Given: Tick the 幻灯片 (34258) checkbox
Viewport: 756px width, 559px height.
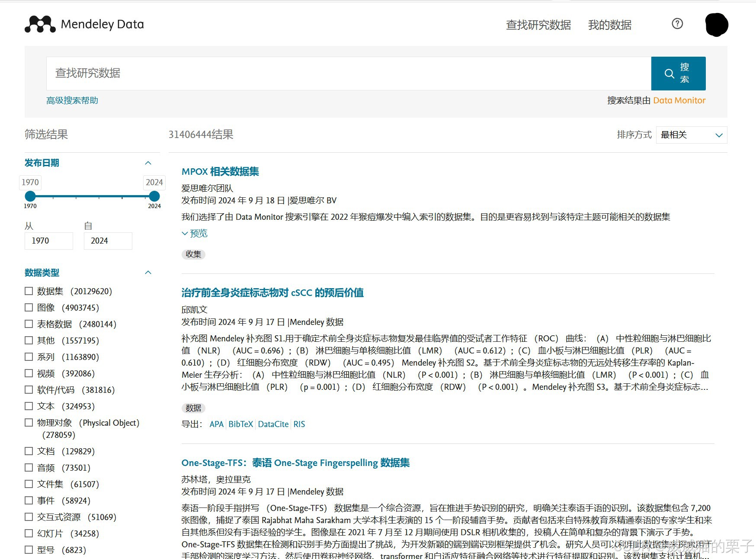Looking at the screenshot, I should (29, 533).
